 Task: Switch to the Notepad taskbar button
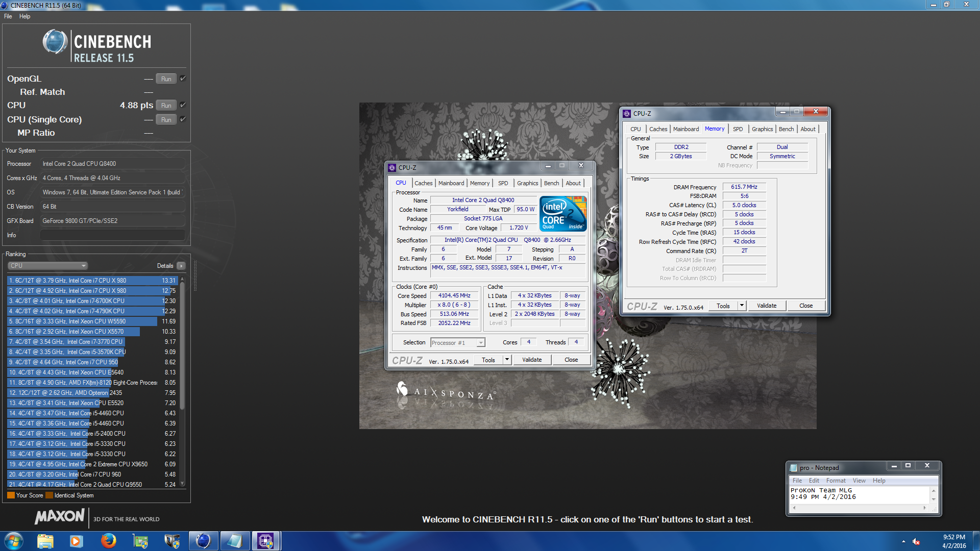tap(235, 541)
